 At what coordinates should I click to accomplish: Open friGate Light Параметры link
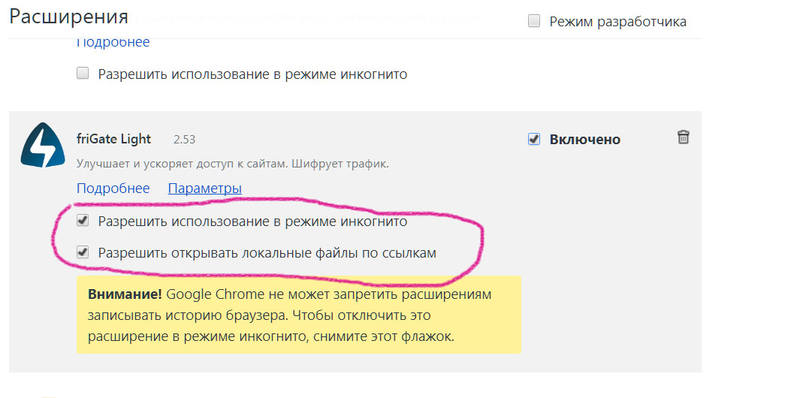[205, 189]
